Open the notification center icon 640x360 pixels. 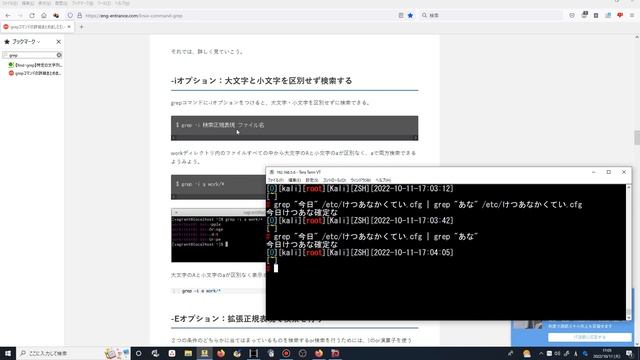click(630, 353)
